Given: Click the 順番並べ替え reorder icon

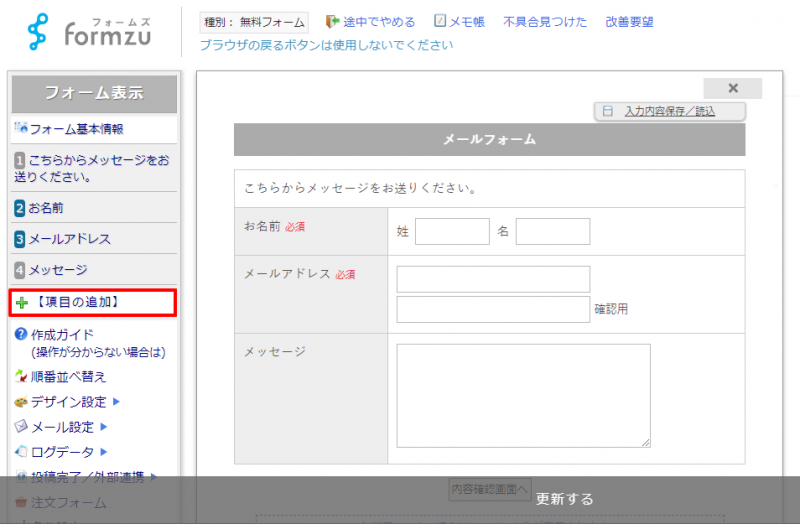Looking at the screenshot, I should (21, 377).
